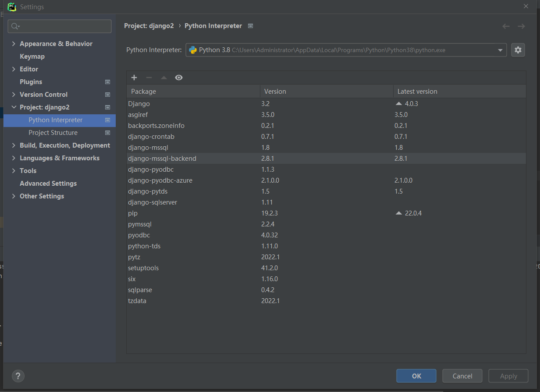Expand Languages & Frameworks section
This screenshot has height=392, width=540.
click(14, 158)
